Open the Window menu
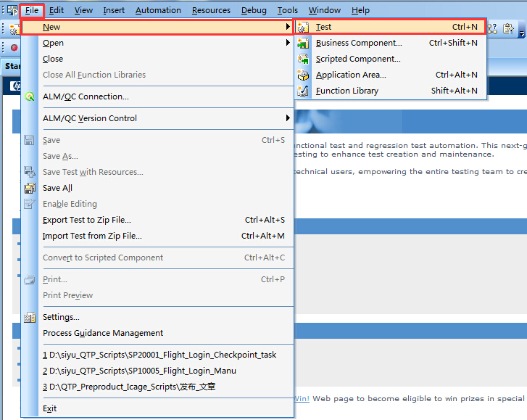Viewport: 527px width, 420px height. (324, 10)
